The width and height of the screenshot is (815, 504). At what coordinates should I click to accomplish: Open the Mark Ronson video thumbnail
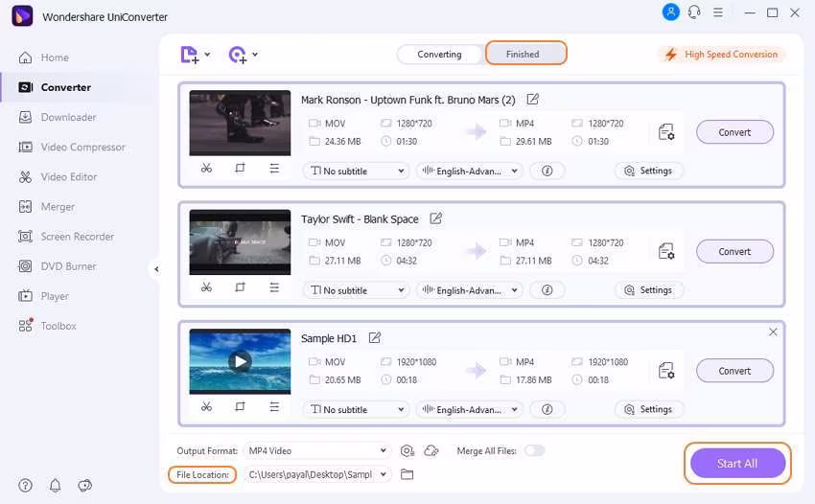240,124
